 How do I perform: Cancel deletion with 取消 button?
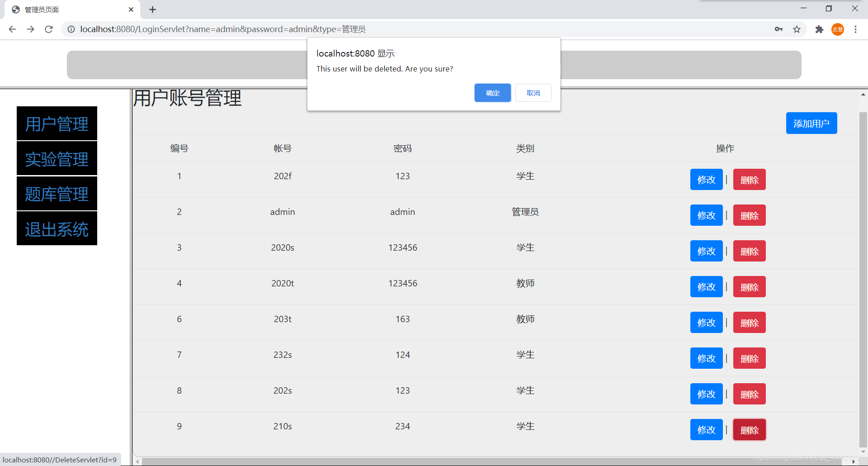[533, 93]
